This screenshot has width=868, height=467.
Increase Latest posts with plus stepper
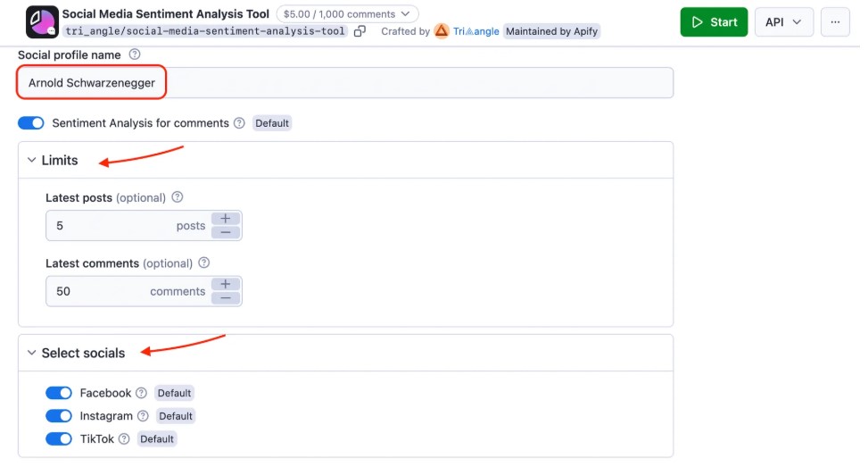click(x=226, y=219)
